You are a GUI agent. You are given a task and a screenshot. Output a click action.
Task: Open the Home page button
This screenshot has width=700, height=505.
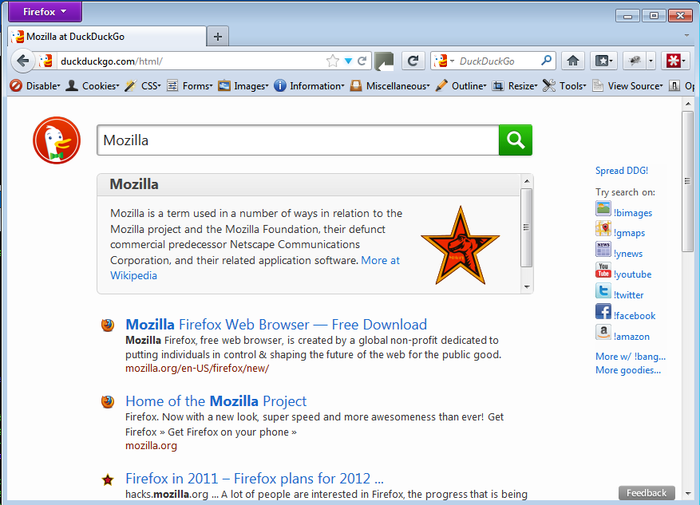(573, 61)
